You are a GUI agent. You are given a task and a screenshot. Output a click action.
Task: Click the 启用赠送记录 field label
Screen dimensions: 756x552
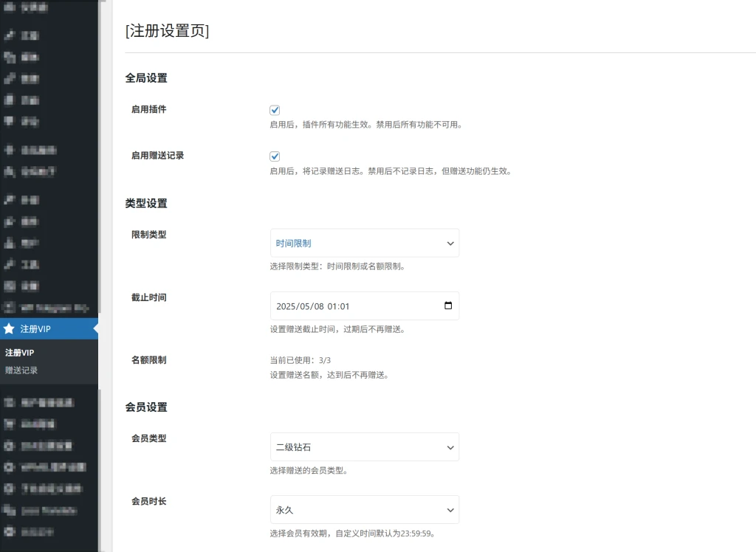pyautogui.click(x=158, y=156)
